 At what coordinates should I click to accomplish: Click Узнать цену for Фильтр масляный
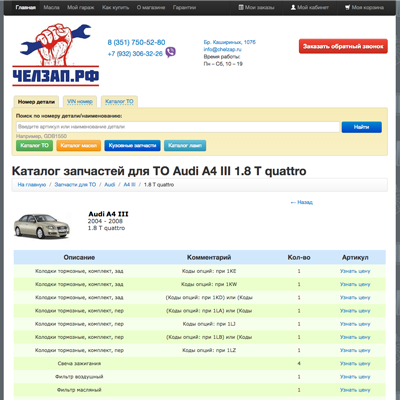coord(355,390)
